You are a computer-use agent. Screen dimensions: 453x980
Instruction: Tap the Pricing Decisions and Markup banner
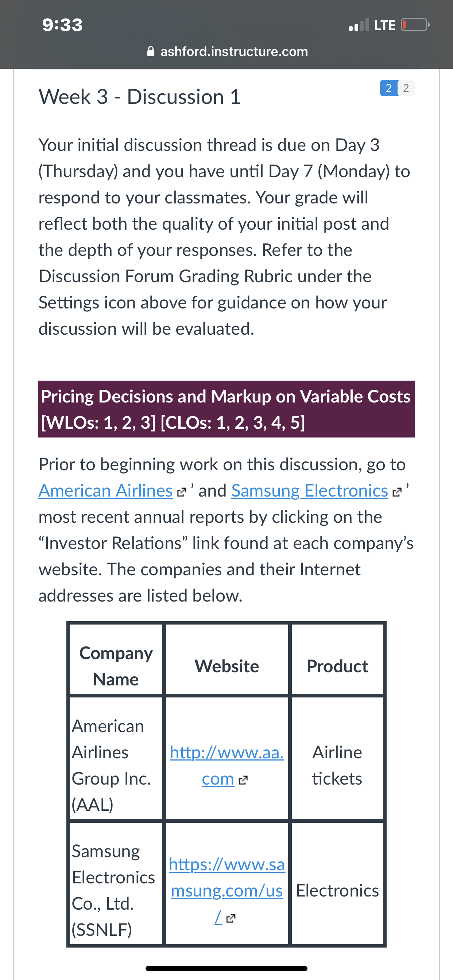(x=226, y=409)
